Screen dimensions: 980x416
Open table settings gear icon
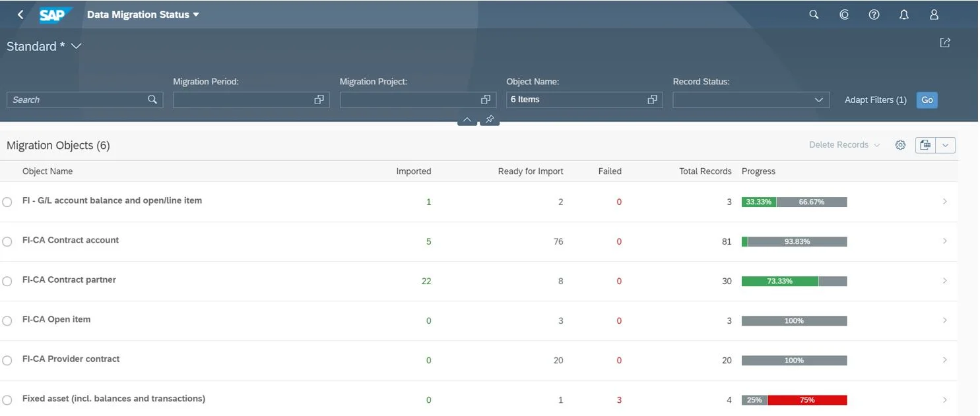click(x=900, y=145)
